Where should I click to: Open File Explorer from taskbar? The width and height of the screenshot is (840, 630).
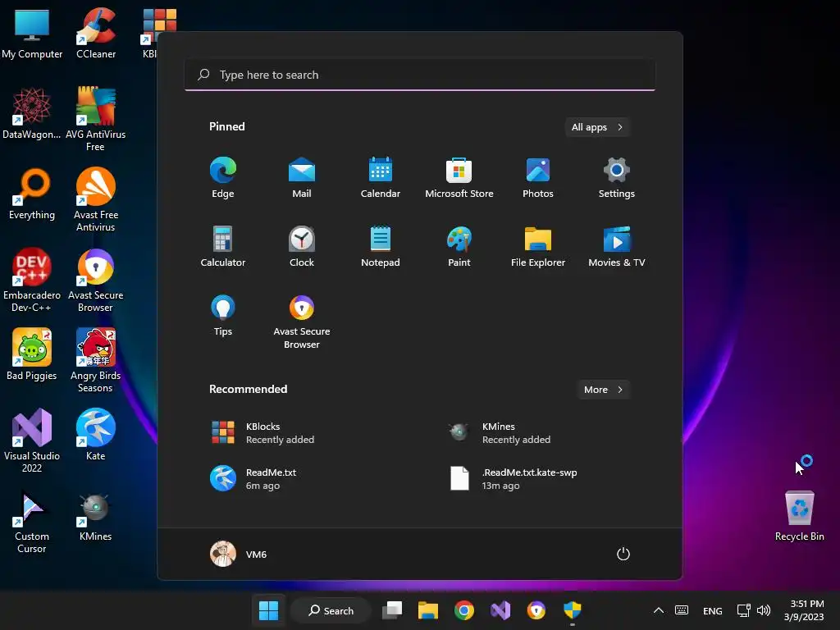click(x=428, y=610)
